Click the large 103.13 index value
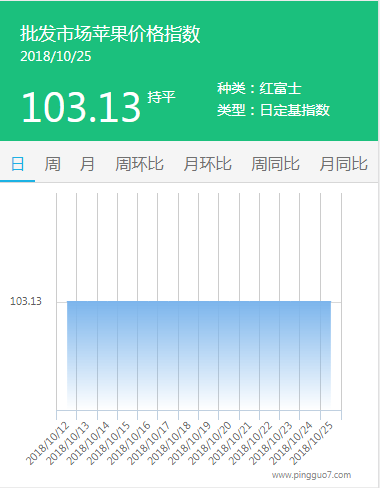 tap(81, 107)
